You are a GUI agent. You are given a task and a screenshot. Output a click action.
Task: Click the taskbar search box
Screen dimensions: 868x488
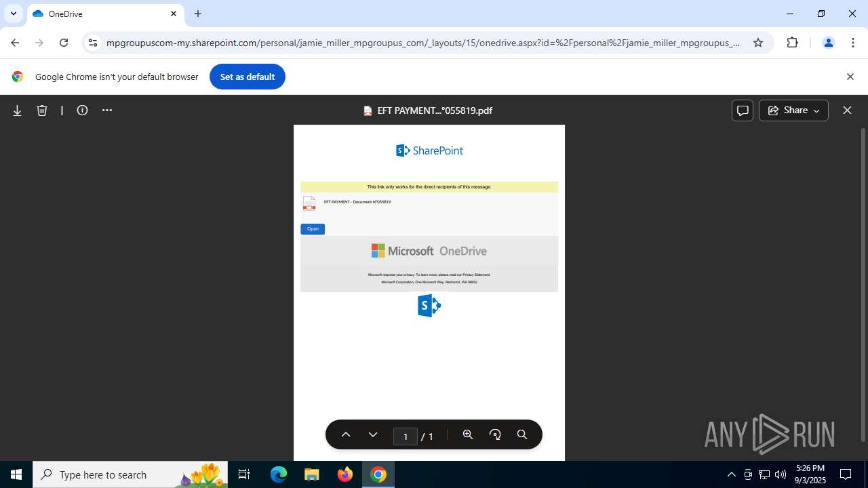[x=132, y=474]
